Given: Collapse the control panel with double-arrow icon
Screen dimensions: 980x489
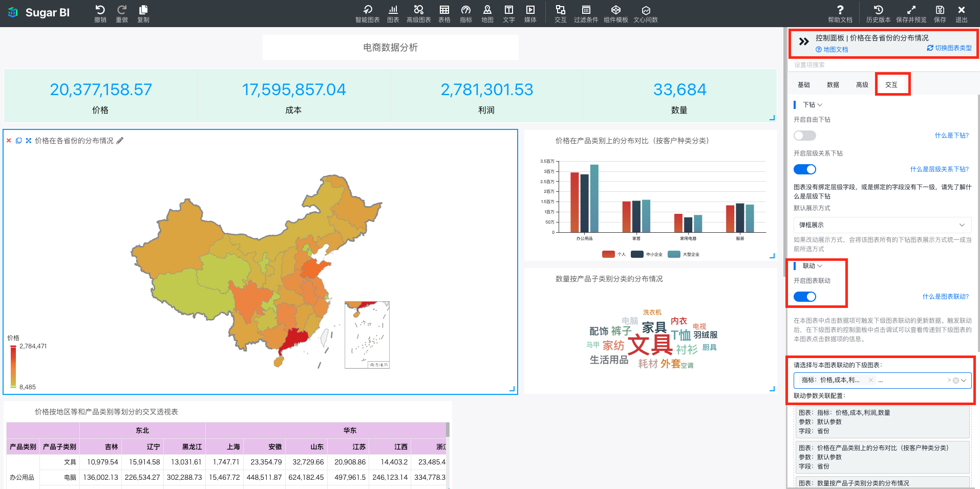Looking at the screenshot, I should (804, 41).
